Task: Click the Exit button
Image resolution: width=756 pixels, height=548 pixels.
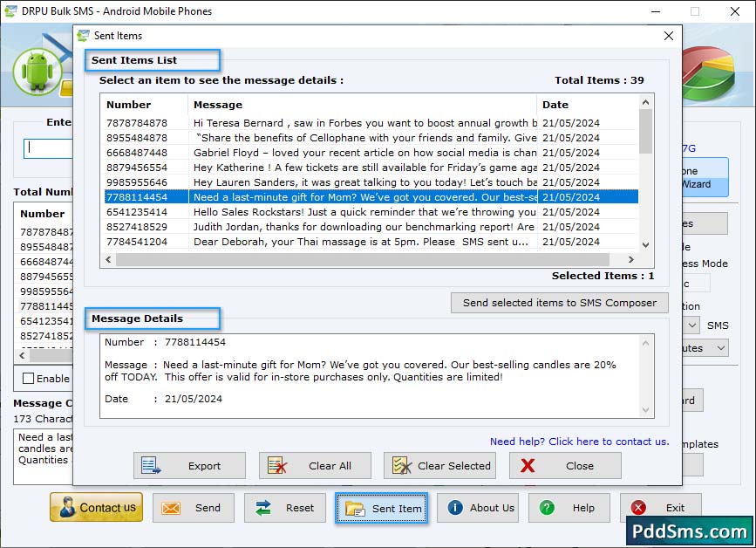Action: (x=661, y=508)
